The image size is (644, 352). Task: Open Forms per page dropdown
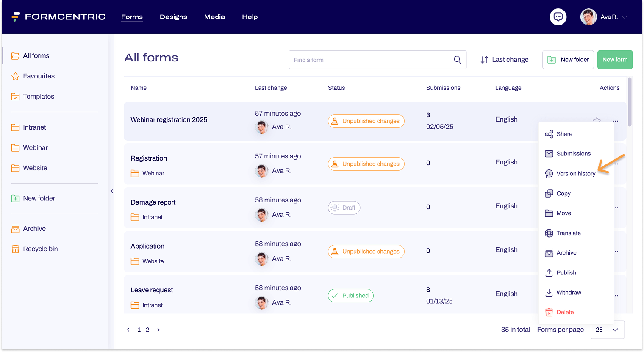pos(607,330)
